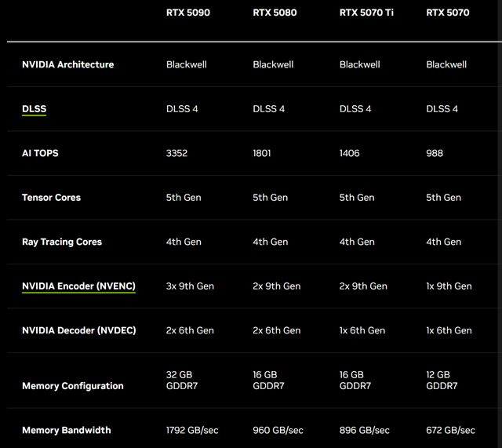The height and width of the screenshot is (448, 502).
Task: Click the 1792 GB/sec bandwidth value
Action: (192, 430)
